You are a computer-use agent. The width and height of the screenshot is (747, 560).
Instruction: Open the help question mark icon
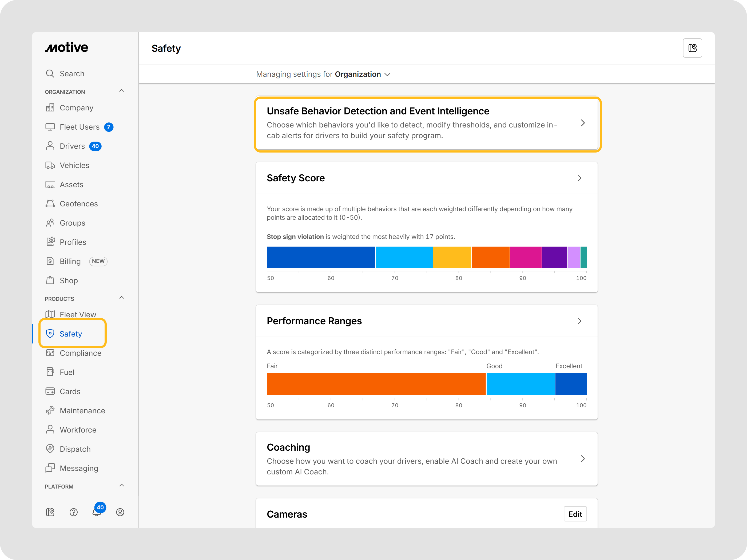[73, 512]
